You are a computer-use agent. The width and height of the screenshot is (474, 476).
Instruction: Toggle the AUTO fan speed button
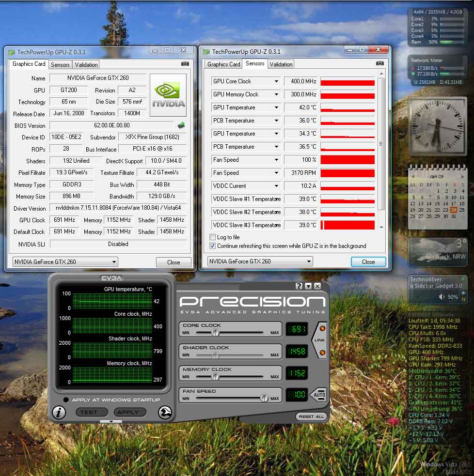pyautogui.click(x=319, y=395)
